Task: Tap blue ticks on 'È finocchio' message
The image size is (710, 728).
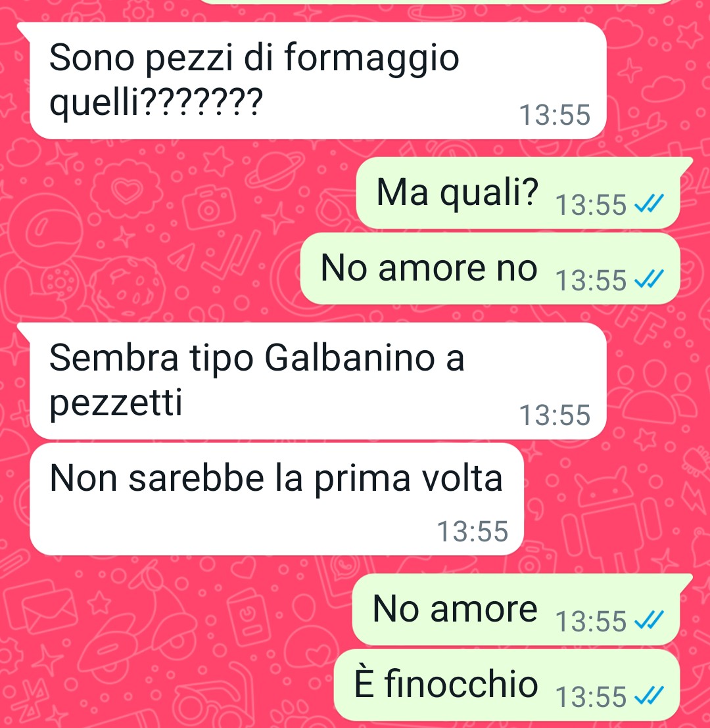Action: point(650,696)
